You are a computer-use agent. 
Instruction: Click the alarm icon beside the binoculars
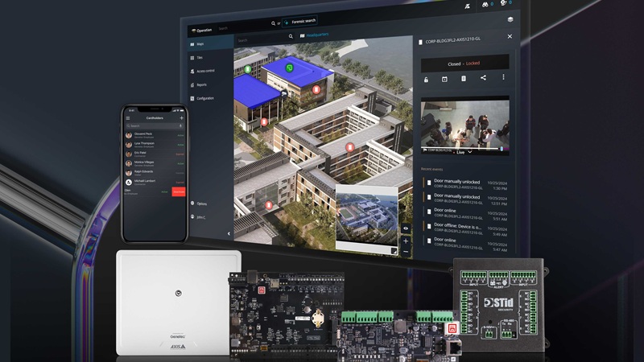click(x=503, y=3)
